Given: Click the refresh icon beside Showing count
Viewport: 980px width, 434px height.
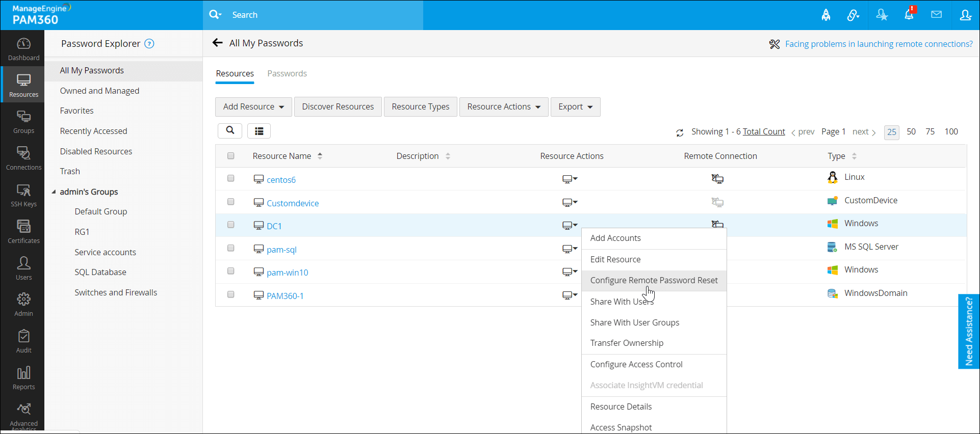Looking at the screenshot, I should (x=680, y=132).
